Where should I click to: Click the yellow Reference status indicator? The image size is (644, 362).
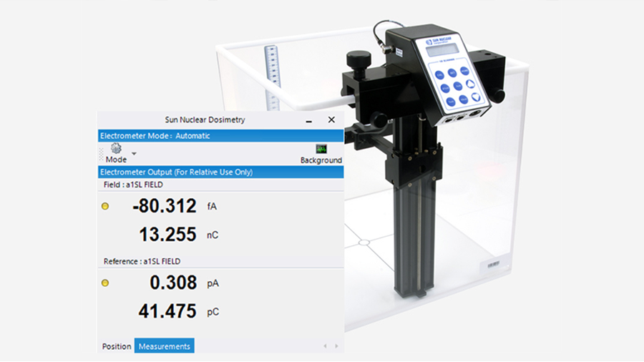click(105, 283)
